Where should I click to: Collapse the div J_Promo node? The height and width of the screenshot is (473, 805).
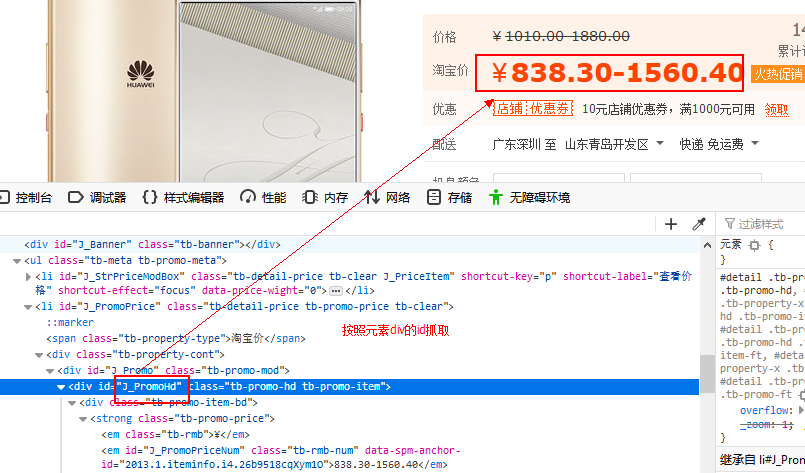[50, 371]
